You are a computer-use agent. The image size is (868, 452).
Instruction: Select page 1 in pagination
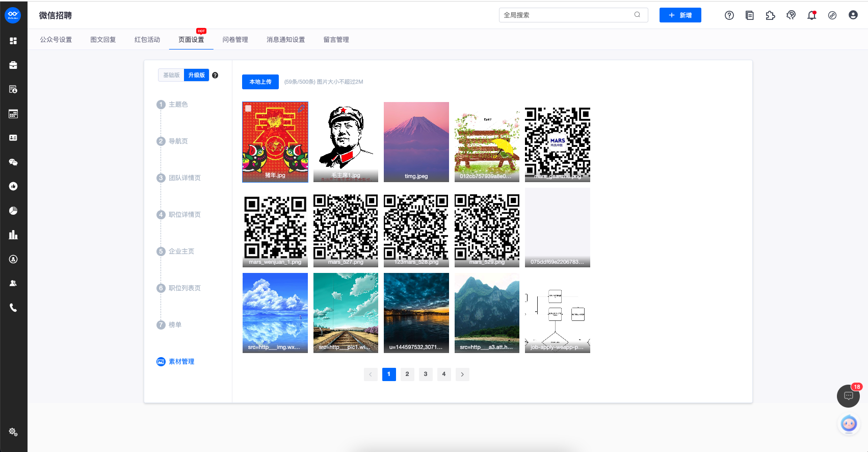pos(389,374)
